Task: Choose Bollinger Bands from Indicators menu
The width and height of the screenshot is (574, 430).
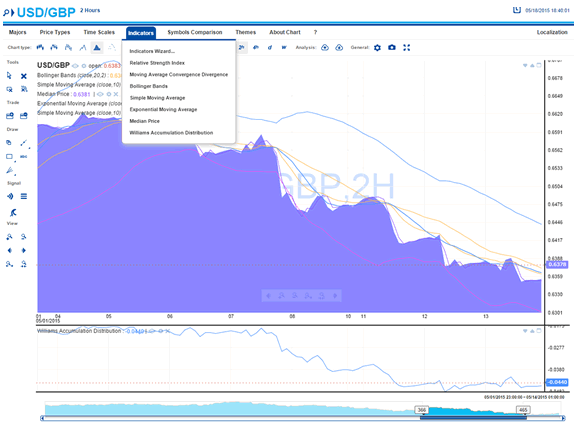Action: coord(149,86)
